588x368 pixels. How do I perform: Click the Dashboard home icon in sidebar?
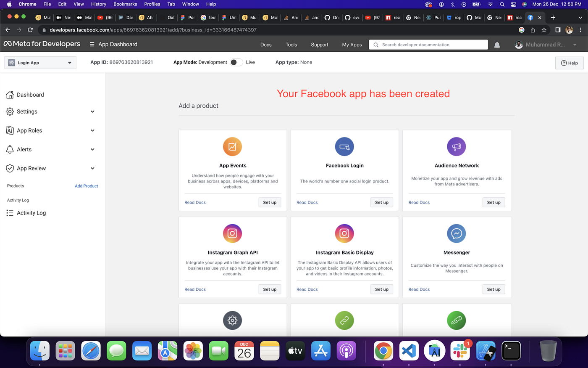[x=10, y=95]
